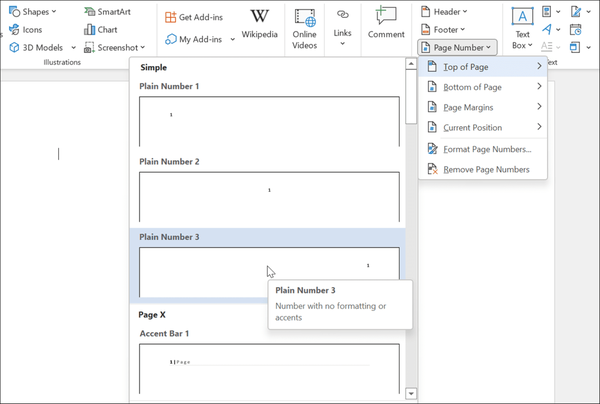The image size is (600, 404).
Task: Select Current Position menu item
Action: (483, 127)
